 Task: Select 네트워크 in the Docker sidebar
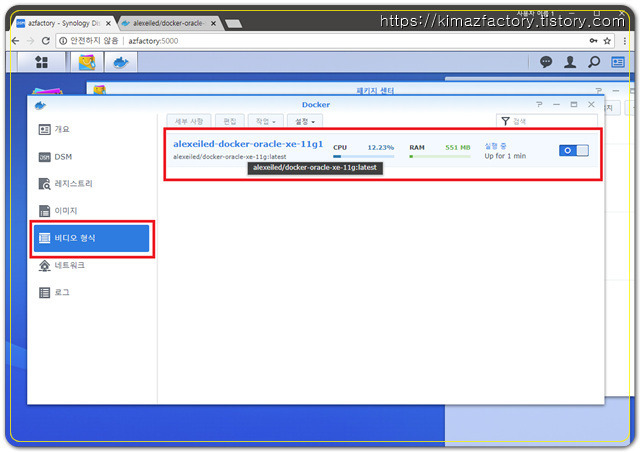pos(92,265)
